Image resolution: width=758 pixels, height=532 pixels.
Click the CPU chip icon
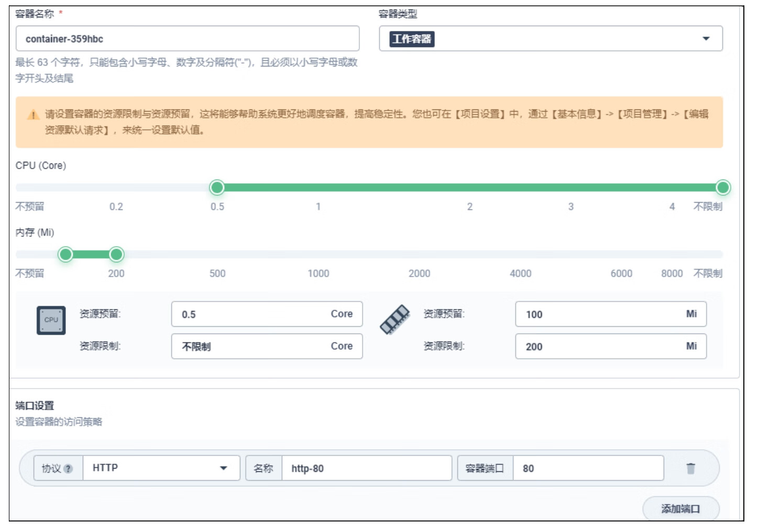coord(51,320)
